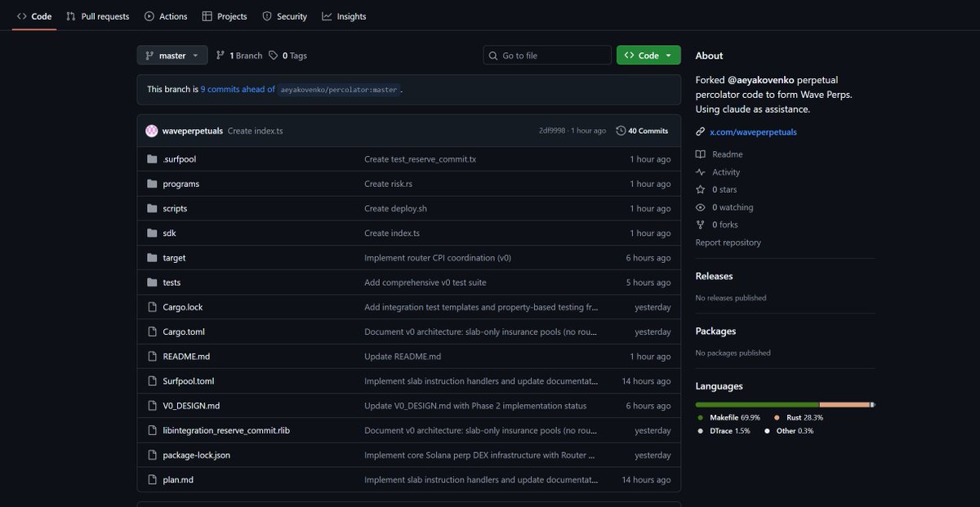
Task: Open the programs folder
Action: click(180, 184)
